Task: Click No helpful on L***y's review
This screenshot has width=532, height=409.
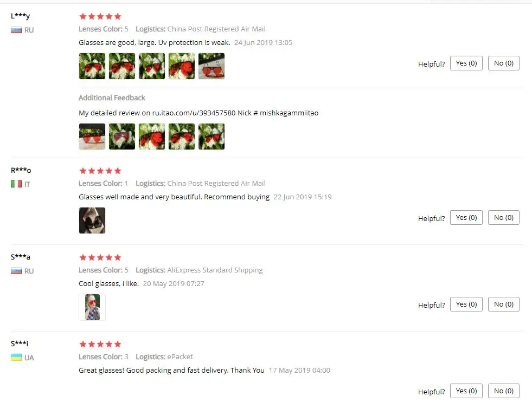Action: pos(503,63)
